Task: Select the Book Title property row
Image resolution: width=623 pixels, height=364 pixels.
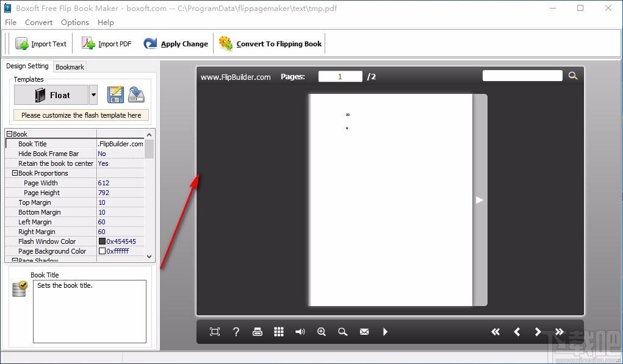Action: pyautogui.click(x=74, y=144)
